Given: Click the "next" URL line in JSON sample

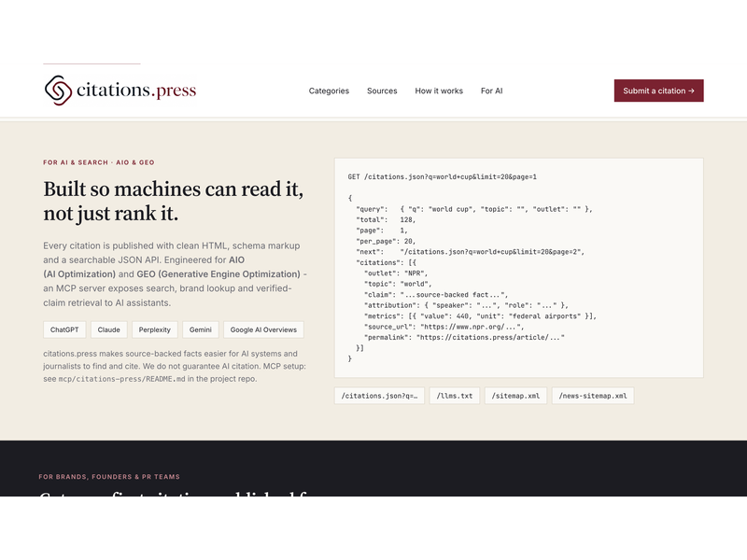Looking at the screenshot, I should tap(471, 252).
